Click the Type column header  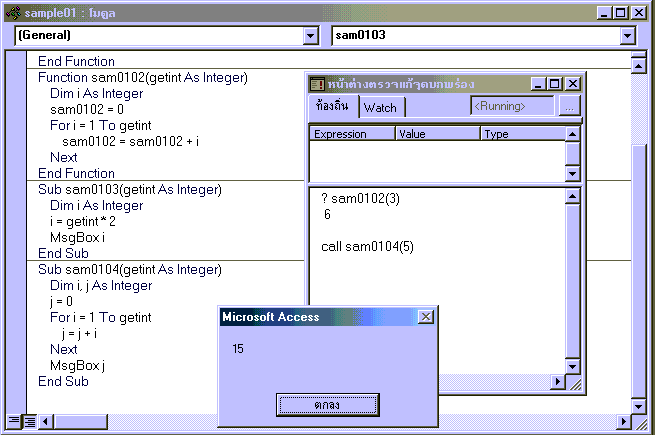(x=522, y=134)
